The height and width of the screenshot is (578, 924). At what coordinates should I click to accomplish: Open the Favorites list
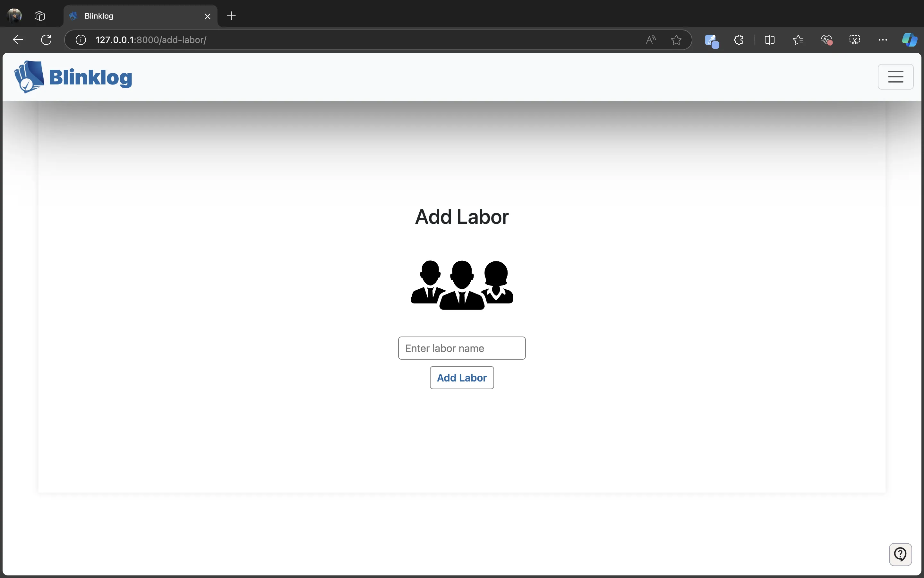pyautogui.click(x=798, y=40)
